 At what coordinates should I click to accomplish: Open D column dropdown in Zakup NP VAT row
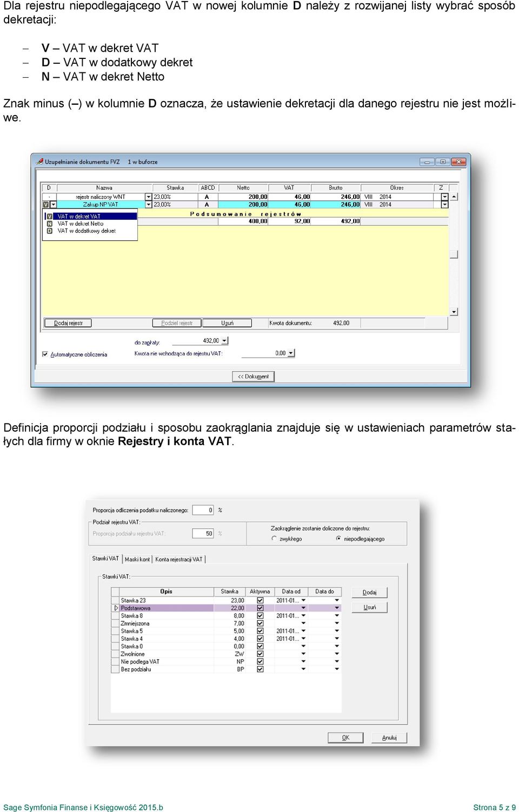(53, 205)
